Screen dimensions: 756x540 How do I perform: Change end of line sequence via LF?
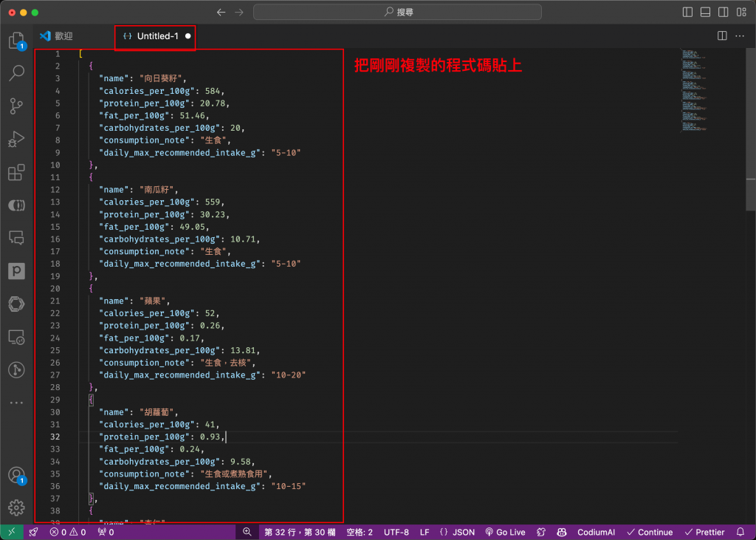tap(425, 532)
